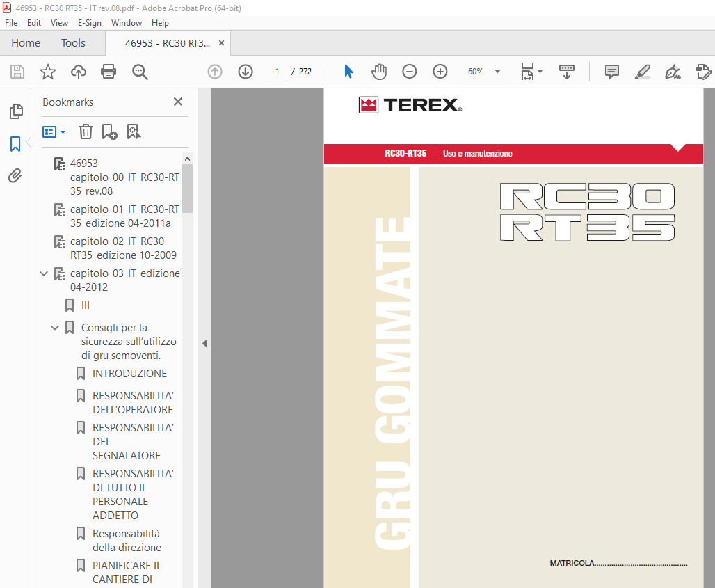Open the page thumbnails panel
This screenshot has width=715, height=588.
[15, 111]
